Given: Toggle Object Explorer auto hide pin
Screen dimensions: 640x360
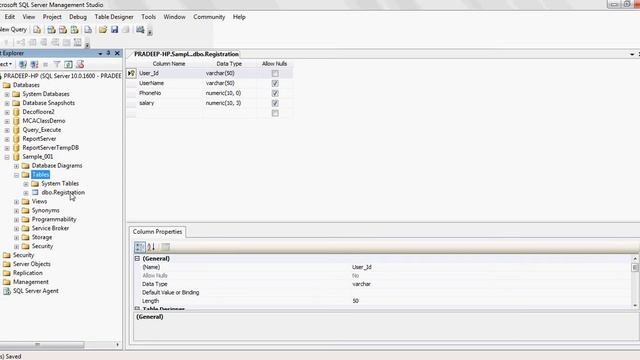Looking at the screenshot, I should click(x=109, y=53).
